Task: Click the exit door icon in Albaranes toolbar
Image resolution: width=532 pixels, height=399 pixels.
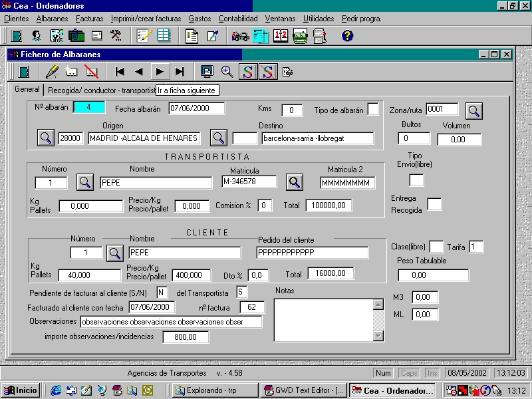Action: [24, 72]
